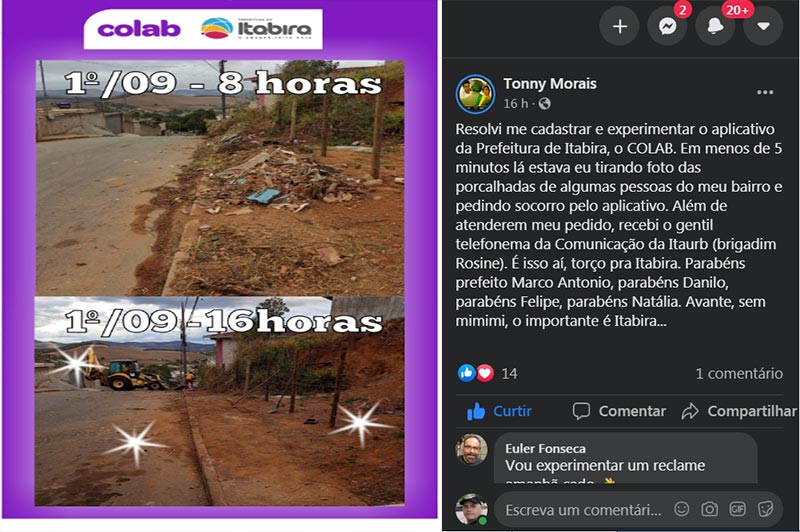Open the sticker picker icon

[765, 509]
